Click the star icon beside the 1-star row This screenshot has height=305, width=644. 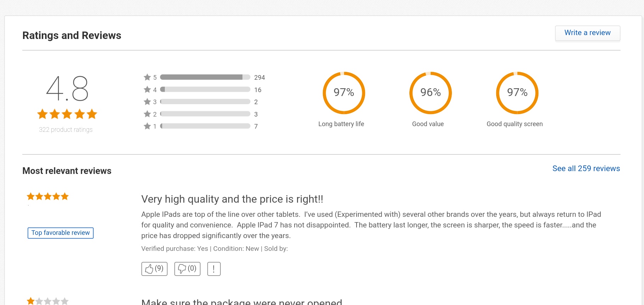pos(147,126)
